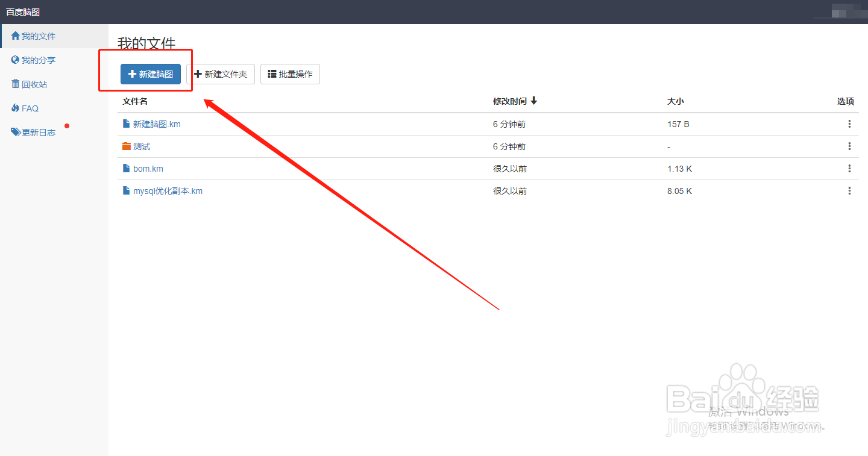Open 批量操作 batch operations

point(290,74)
